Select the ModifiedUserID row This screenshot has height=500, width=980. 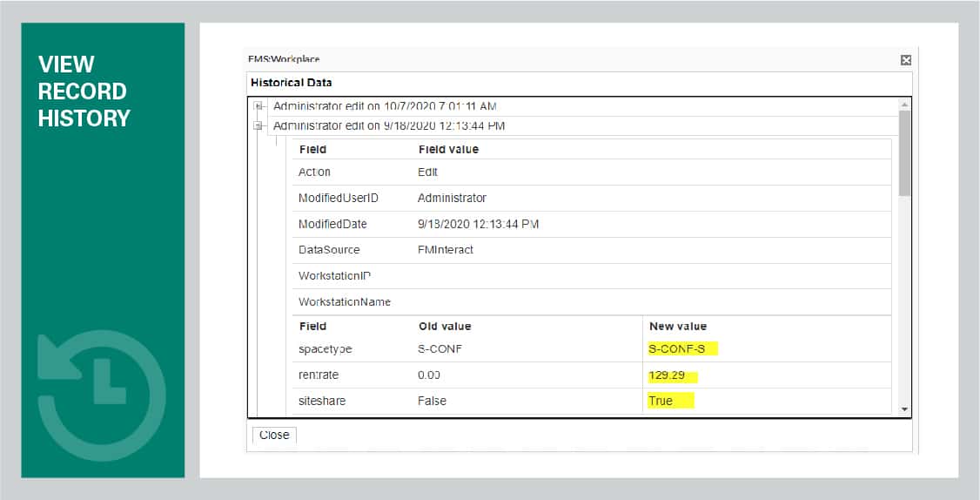tap(591, 198)
